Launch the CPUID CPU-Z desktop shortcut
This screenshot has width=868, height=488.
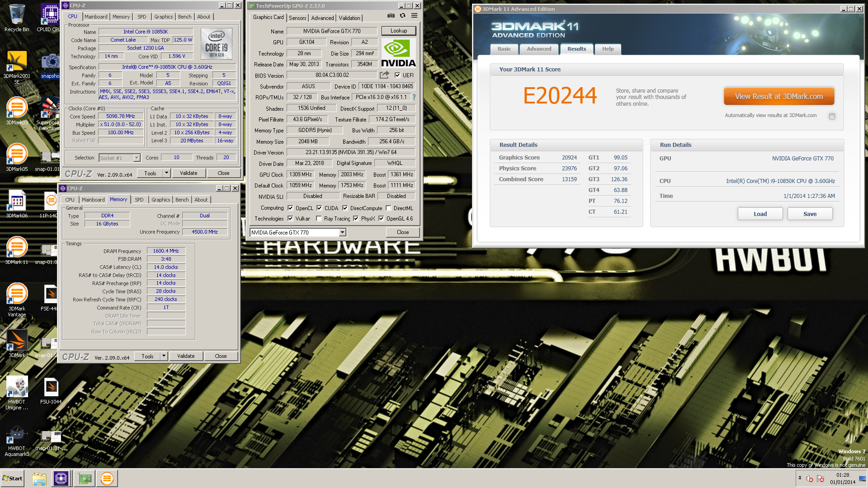[x=50, y=18]
